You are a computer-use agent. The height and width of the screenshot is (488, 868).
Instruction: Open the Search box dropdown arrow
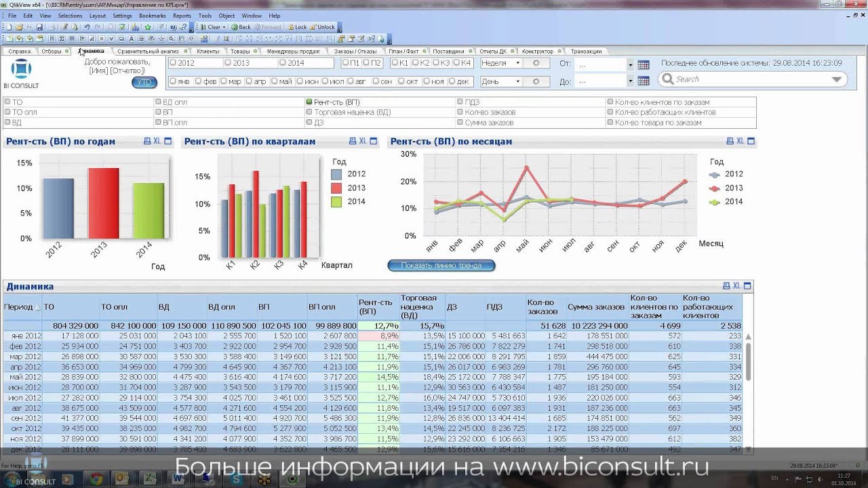[836, 79]
